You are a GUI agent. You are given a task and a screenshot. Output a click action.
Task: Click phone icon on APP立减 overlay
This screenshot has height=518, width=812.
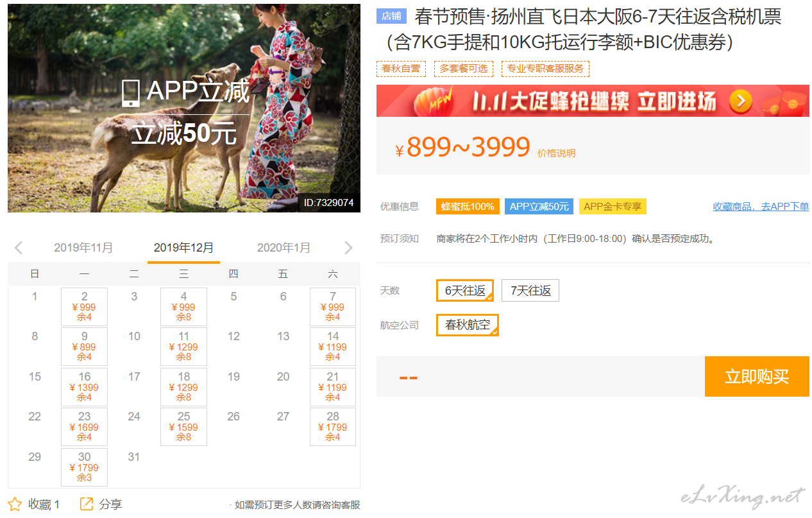tap(130, 93)
